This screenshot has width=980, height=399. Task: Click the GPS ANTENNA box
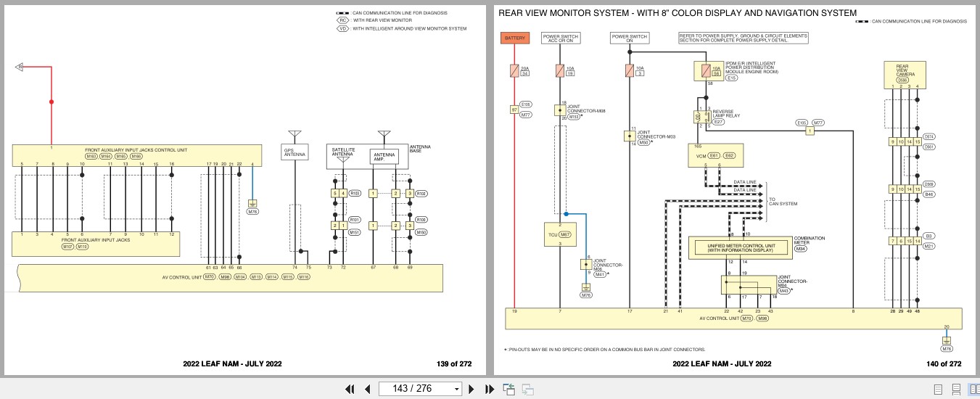pos(295,152)
